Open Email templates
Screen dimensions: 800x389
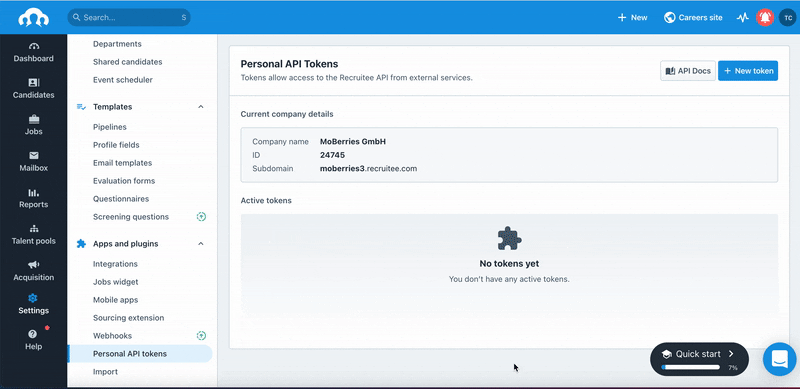122,163
